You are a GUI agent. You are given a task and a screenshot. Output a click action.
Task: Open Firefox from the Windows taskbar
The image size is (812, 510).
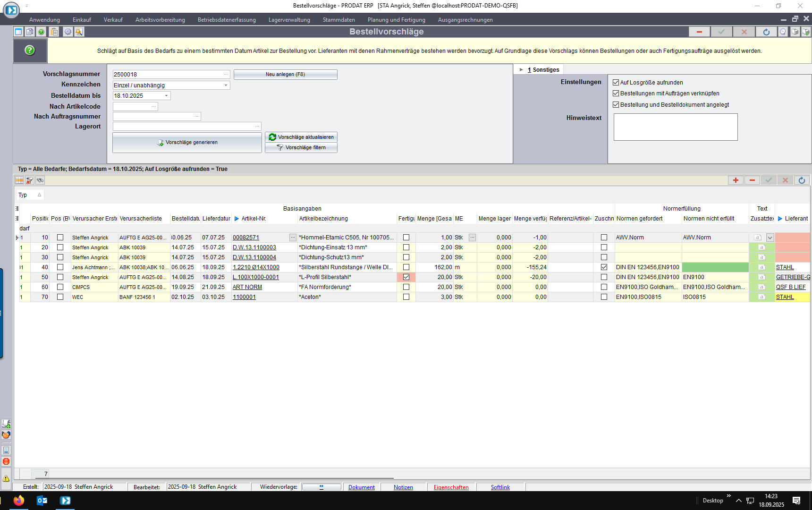(19, 501)
